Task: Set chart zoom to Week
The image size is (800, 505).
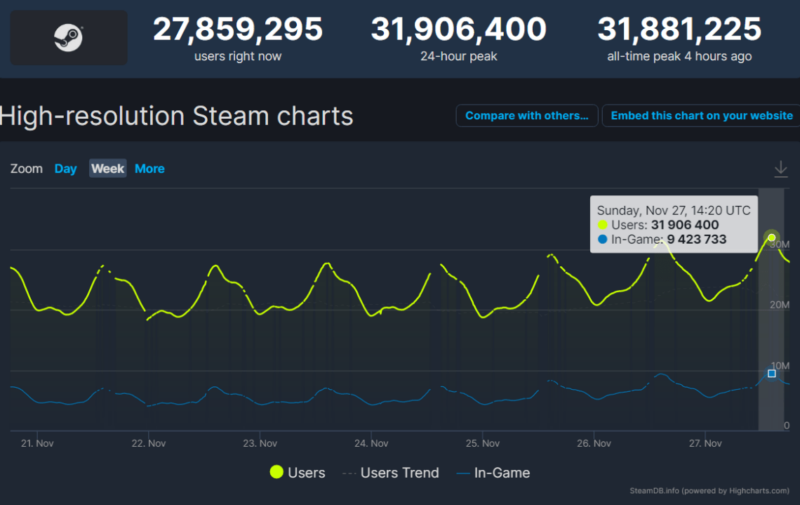Action: [x=108, y=168]
